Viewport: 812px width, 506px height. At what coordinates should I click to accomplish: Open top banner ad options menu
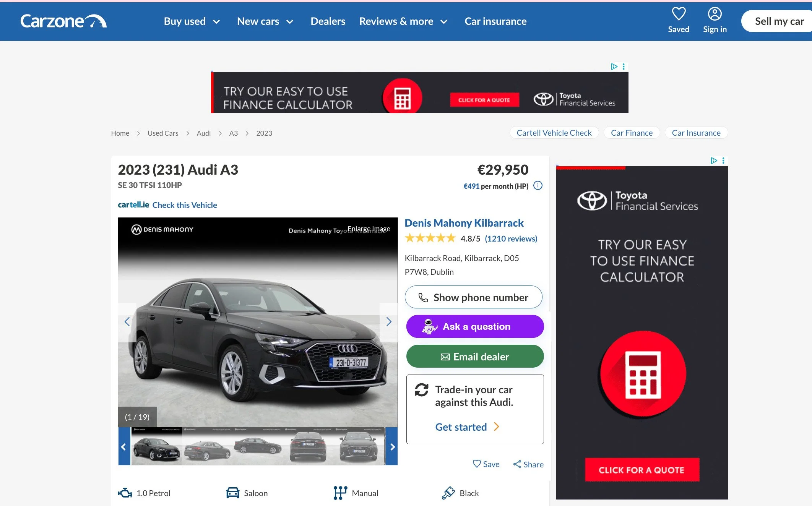(x=624, y=66)
